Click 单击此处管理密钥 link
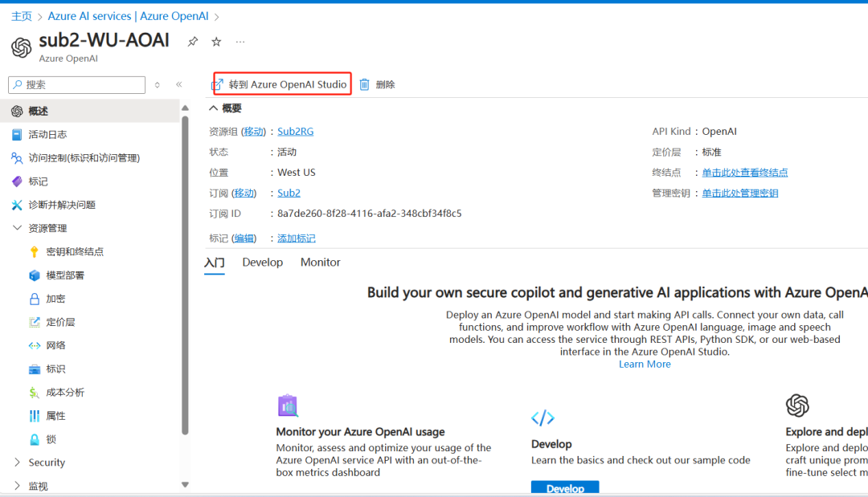Viewport: 868px width, 497px height. tap(739, 193)
